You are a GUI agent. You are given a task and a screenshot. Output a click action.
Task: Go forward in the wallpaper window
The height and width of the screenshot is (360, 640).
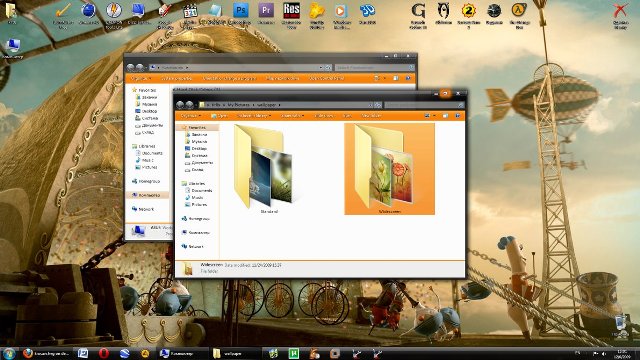tap(189, 105)
